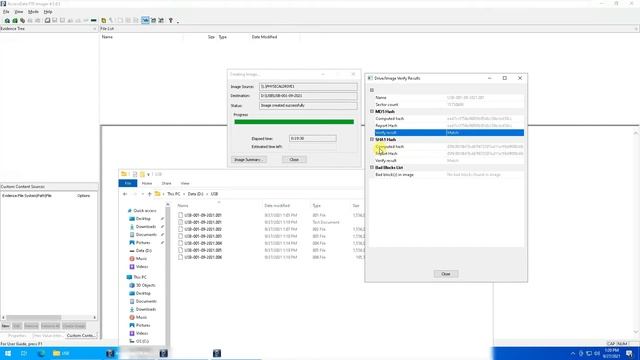This screenshot has width=640, height=360.
Task: Click the taskbar clock and date
Action: coord(612,353)
